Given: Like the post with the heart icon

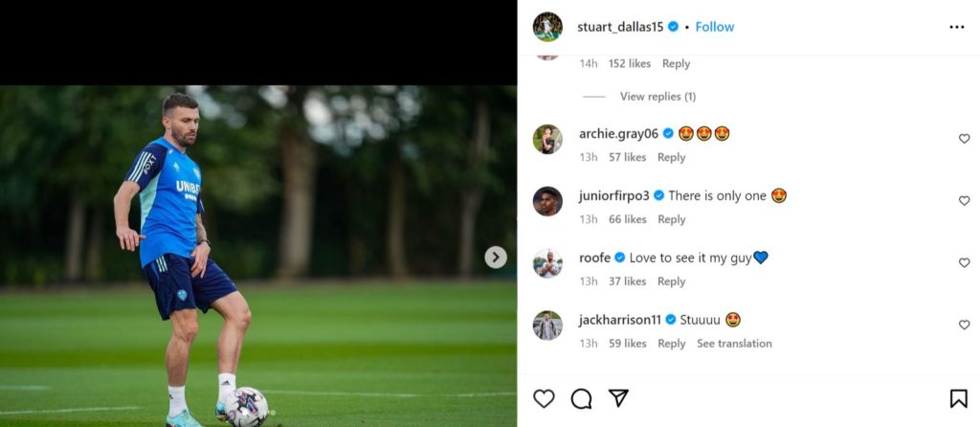Looking at the screenshot, I should (544, 398).
